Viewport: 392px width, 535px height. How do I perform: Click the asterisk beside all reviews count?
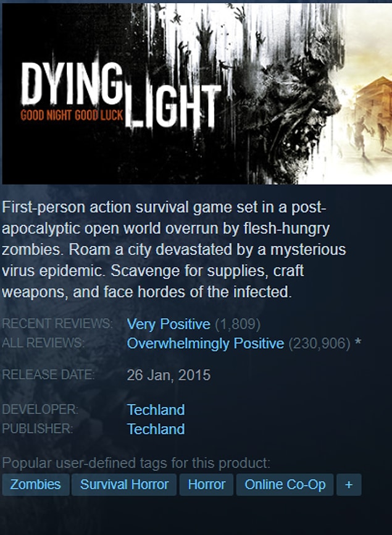(x=357, y=342)
